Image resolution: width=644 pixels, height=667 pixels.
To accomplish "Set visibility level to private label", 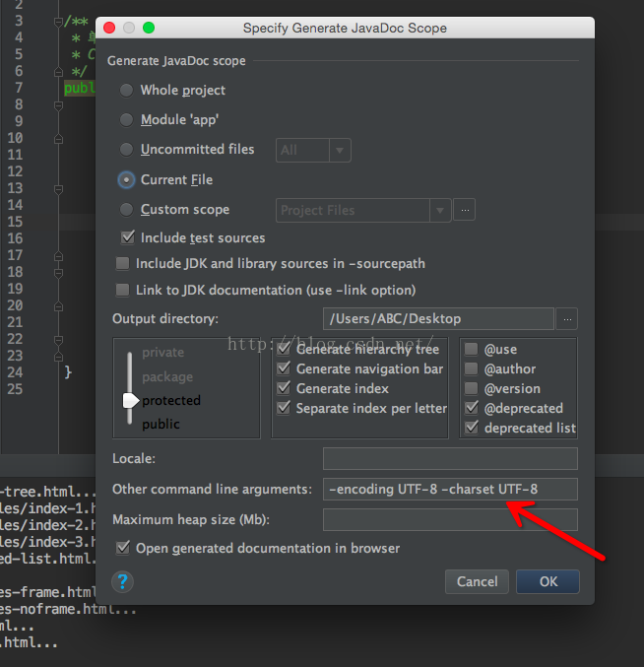I will pyautogui.click(x=162, y=352).
